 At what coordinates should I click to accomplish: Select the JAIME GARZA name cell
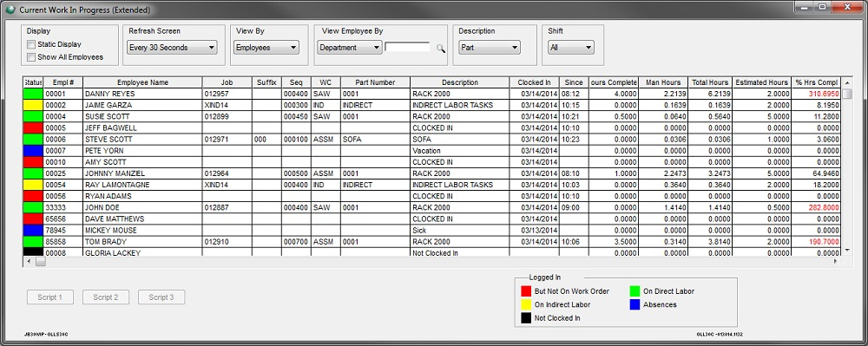(x=143, y=105)
